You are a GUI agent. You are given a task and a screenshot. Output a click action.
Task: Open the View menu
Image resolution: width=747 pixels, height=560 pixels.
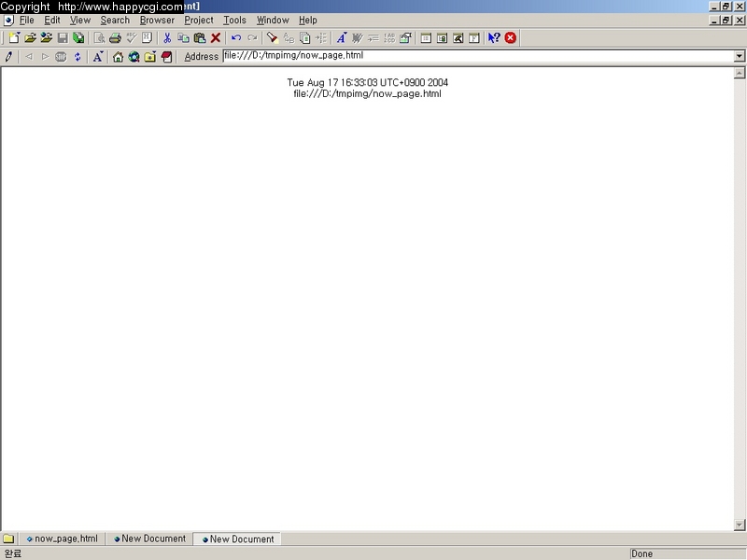tap(80, 21)
